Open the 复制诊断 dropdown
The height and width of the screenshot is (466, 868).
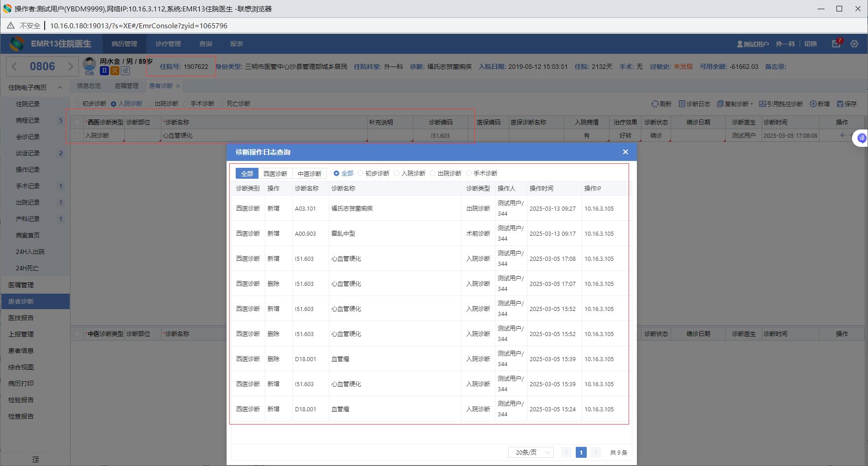(x=735, y=104)
